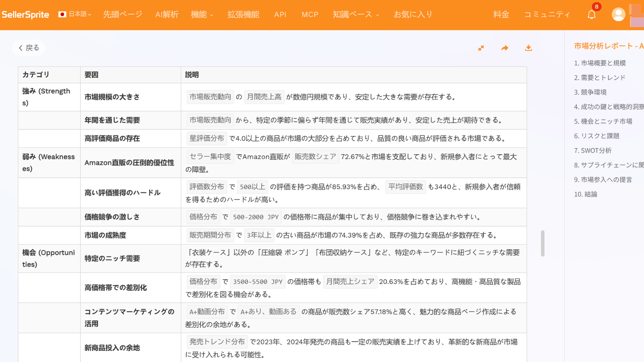Image resolution: width=644 pixels, height=362 pixels.
Task: Click the 販売期間分布 tag
Action: (x=210, y=235)
